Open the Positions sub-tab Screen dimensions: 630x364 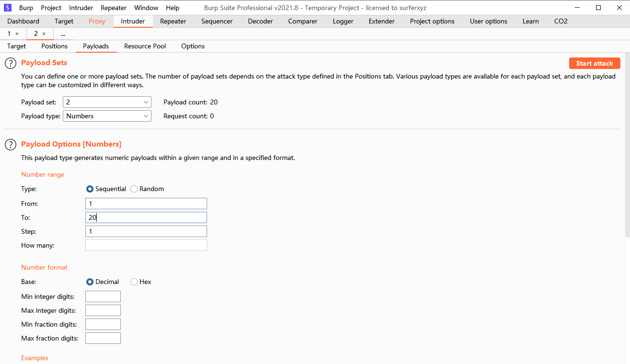click(54, 46)
